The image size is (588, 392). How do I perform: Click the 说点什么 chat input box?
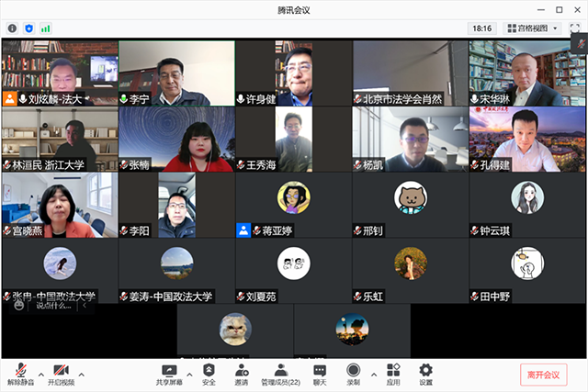tap(53, 306)
